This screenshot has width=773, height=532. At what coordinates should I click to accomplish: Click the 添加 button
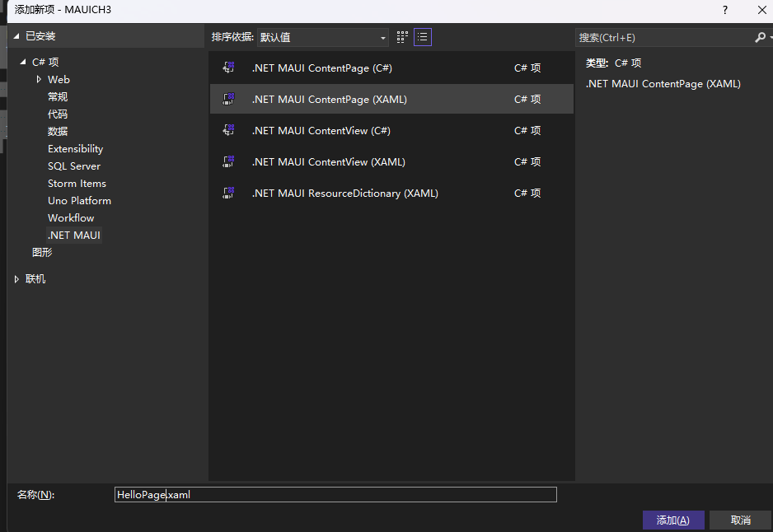tap(672, 520)
